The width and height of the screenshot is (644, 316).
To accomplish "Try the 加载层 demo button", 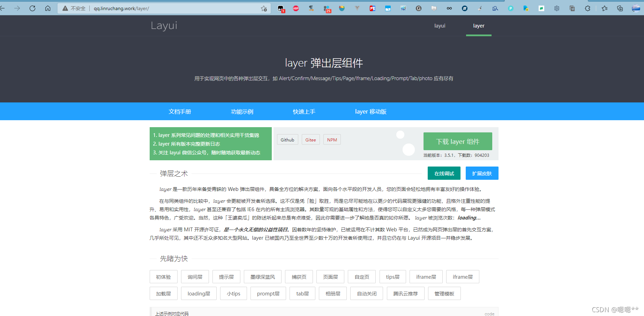I will point(164,293).
